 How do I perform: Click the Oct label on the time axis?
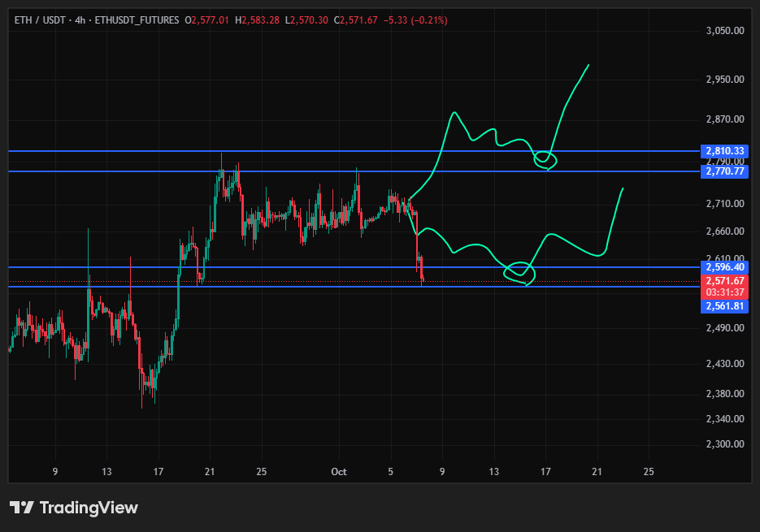(339, 471)
